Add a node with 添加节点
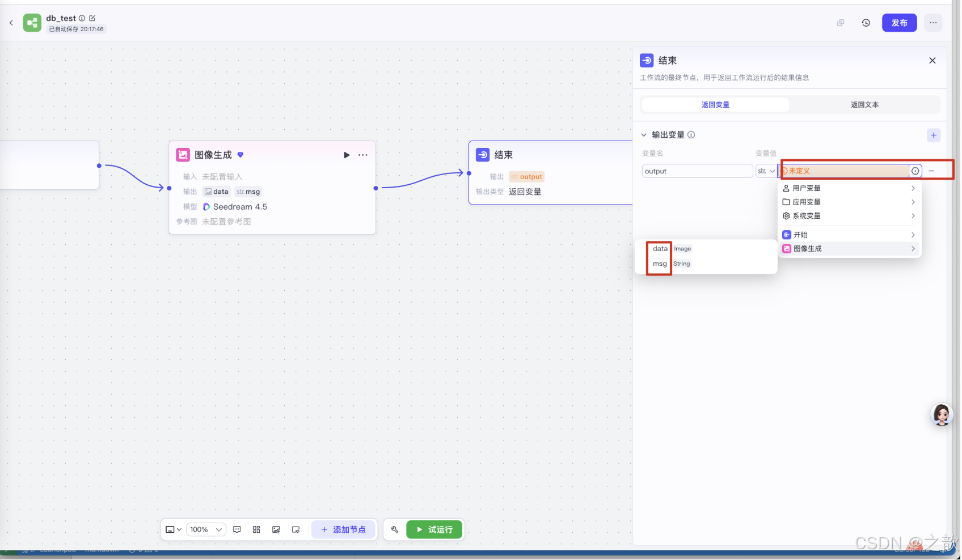This screenshot has width=962, height=560. tap(343, 530)
